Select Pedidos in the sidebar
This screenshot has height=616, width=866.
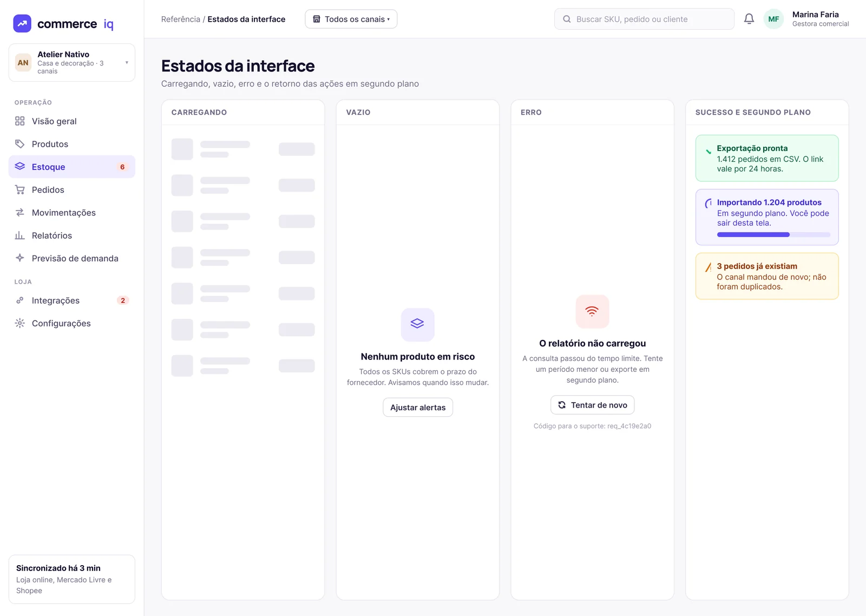(72, 189)
